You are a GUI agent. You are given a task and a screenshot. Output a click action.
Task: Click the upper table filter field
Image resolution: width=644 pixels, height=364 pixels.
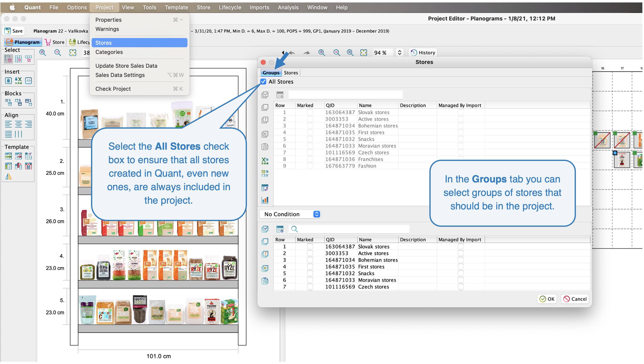pos(345,95)
